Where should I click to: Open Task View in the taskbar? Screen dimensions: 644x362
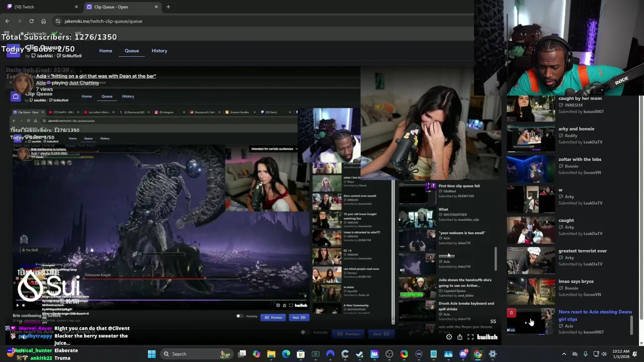tap(242, 354)
